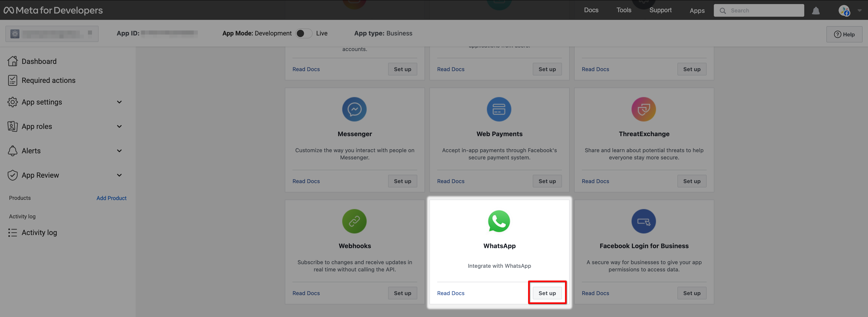Click Set up for Webhooks
The width and height of the screenshot is (868, 317).
pyautogui.click(x=402, y=293)
